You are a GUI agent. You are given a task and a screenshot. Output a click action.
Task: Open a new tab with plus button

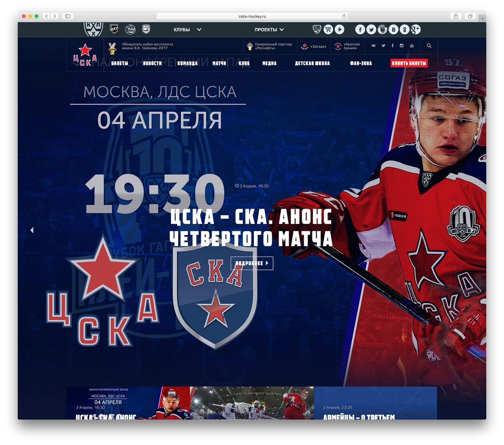tap(483, 18)
